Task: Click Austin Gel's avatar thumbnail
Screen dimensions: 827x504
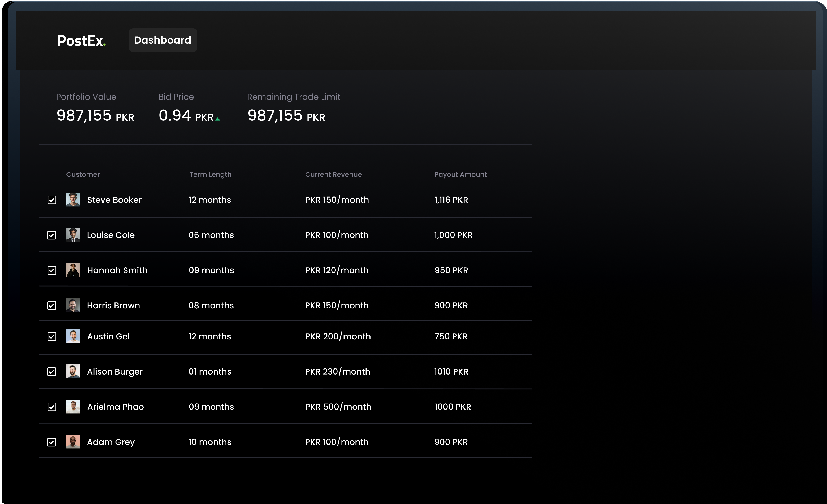Action: (73, 336)
